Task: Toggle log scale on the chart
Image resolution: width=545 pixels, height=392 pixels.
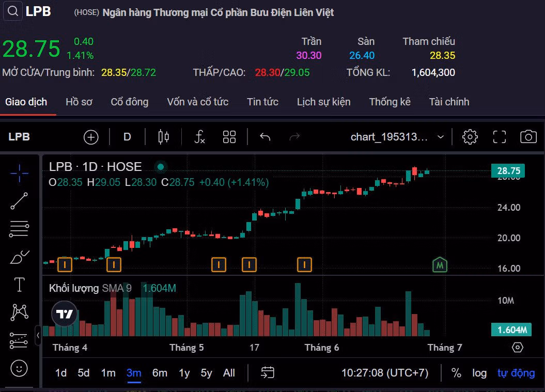Action: pos(479,373)
